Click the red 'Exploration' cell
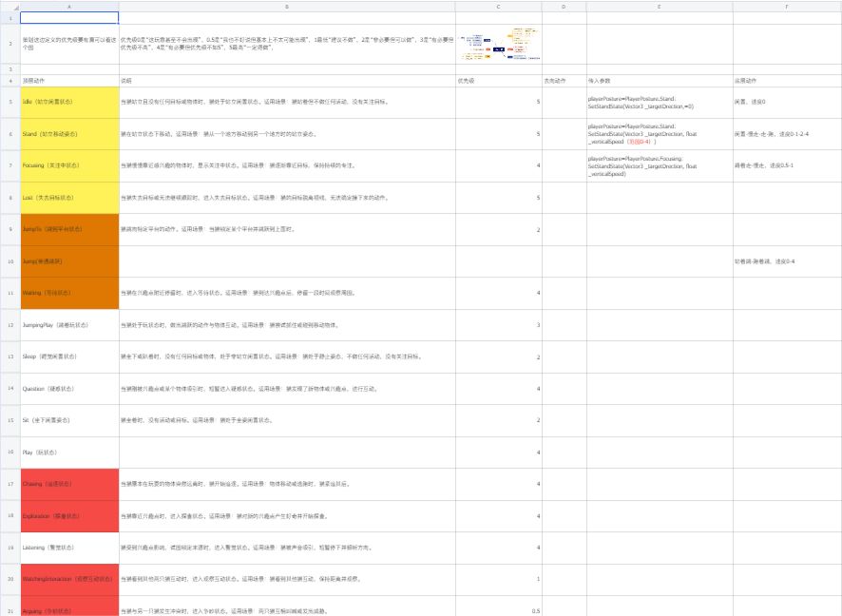 click(69, 516)
